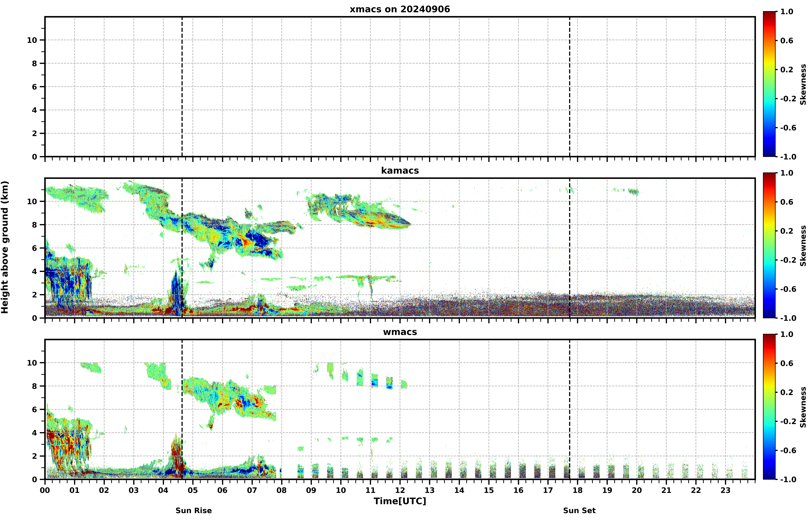
Task: Click the '1.0' label on xmacs colorbar
Action: point(787,12)
